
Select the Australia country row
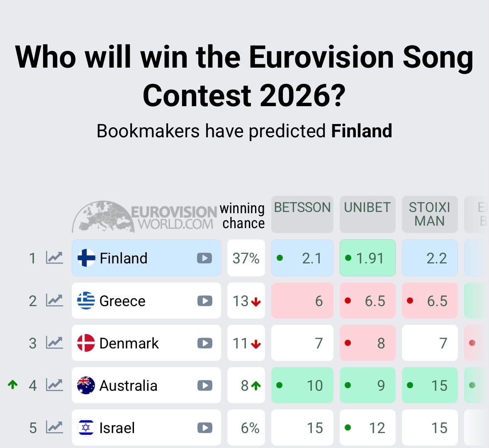click(x=146, y=385)
